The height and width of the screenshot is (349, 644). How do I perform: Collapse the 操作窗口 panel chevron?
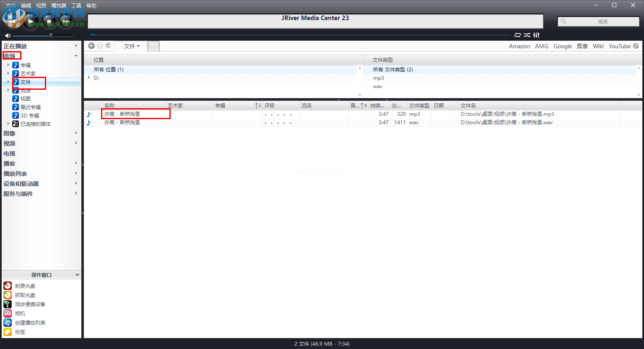(x=77, y=275)
